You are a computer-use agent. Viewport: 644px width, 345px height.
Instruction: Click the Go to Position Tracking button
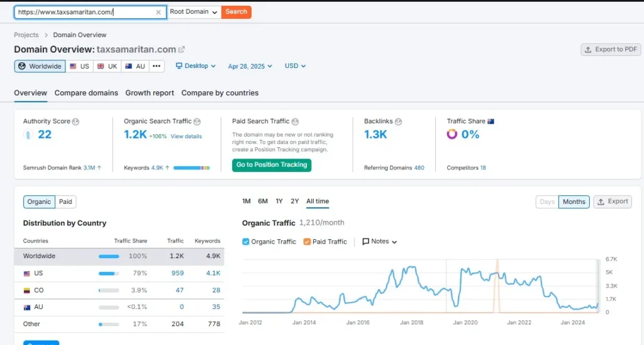coord(272,165)
